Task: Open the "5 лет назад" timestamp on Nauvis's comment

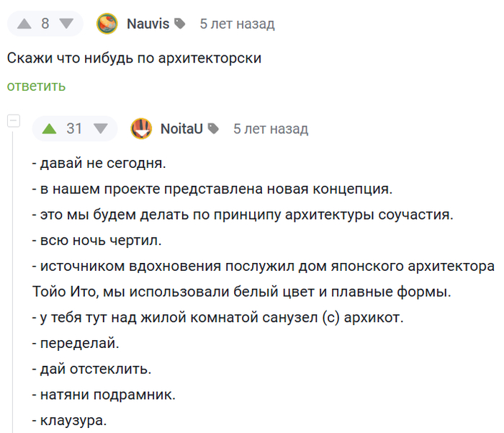Action: [x=237, y=24]
